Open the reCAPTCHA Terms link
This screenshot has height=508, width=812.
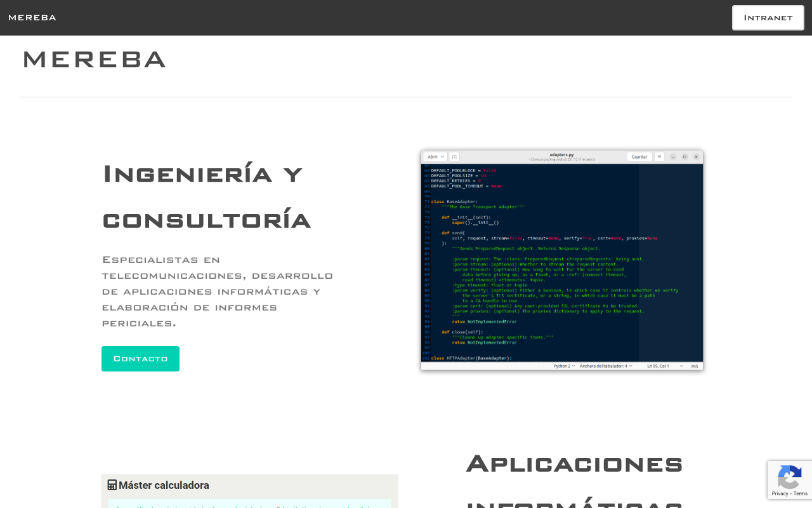click(801, 493)
